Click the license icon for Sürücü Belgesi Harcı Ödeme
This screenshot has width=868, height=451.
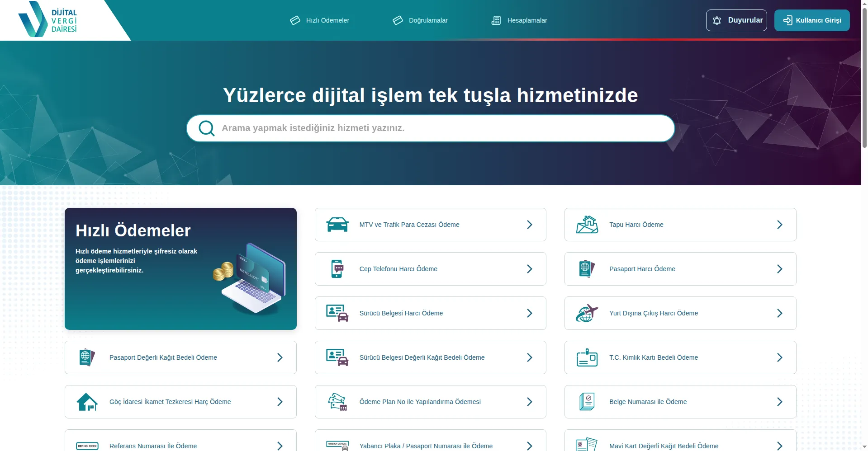point(337,313)
